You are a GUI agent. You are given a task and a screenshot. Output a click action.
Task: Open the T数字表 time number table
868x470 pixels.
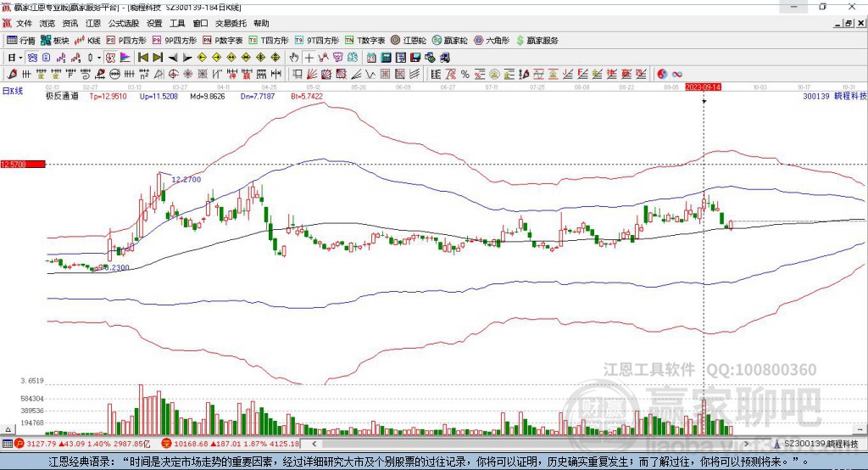364,41
